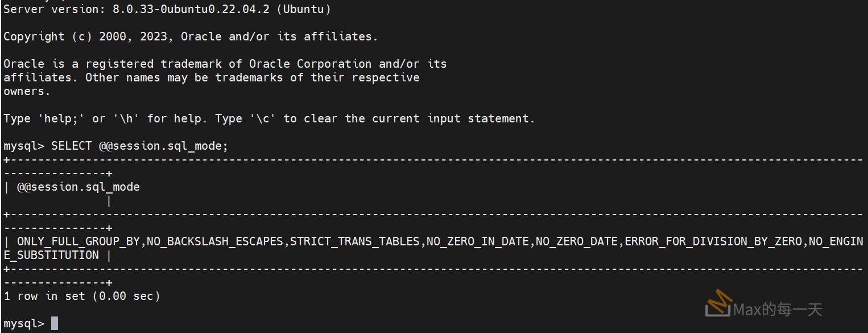Screen dimensions: 868x333
Task: Click the 'Max的每一天' watermark text
Action: (x=778, y=309)
